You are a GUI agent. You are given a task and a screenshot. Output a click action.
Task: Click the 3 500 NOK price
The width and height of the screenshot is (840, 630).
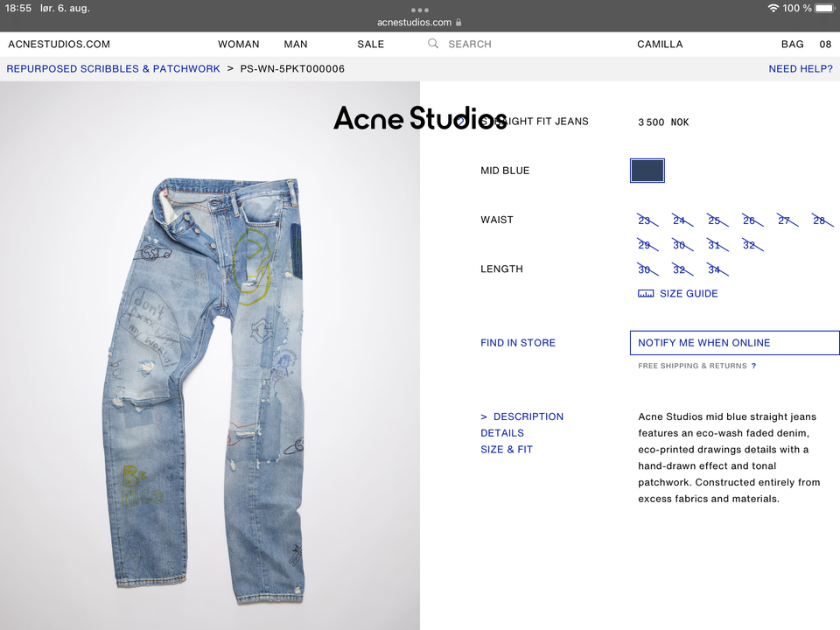coord(663,122)
